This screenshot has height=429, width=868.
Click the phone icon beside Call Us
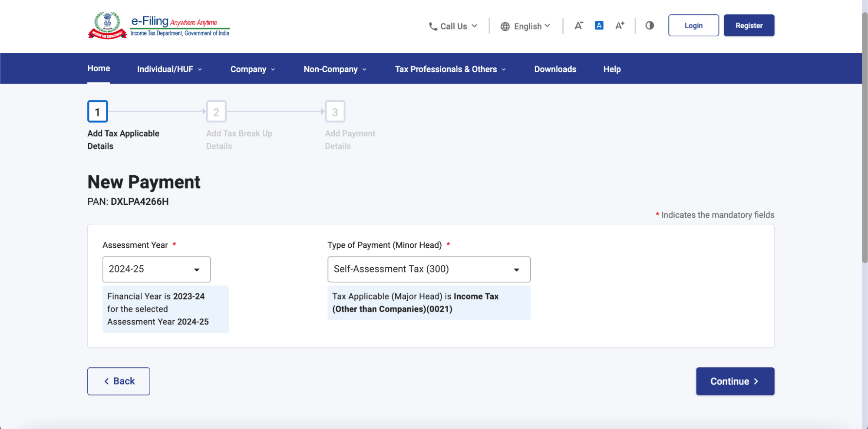click(433, 27)
